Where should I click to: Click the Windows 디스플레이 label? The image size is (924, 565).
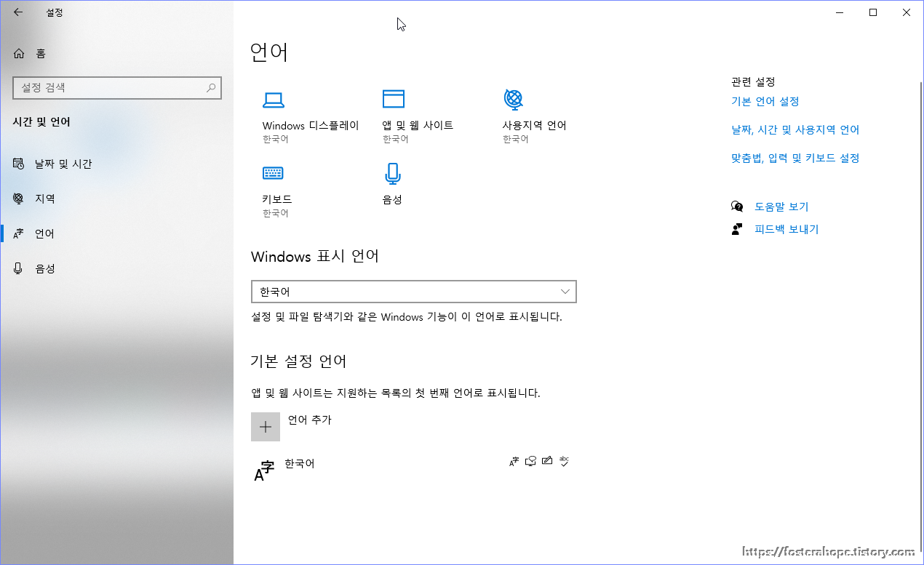coord(311,125)
